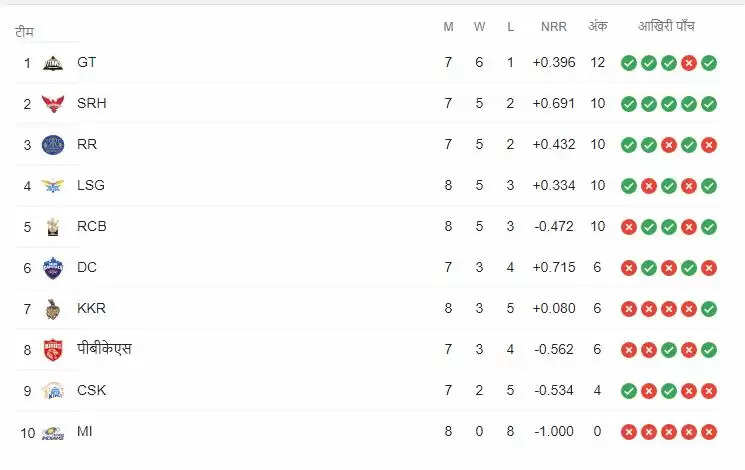Image resolution: width=745 pixels, height=470 pixels.
Task: Click the Sunrisers Hyderabad team logo
Action: [x=53, y=104]
